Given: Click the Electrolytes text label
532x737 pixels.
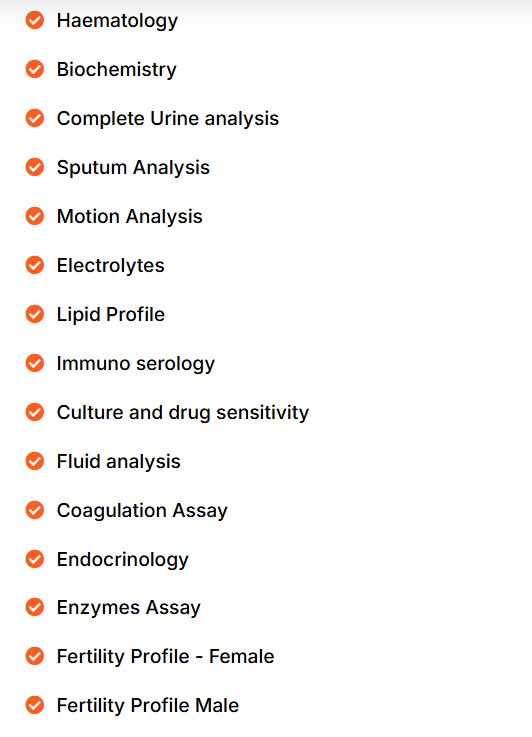Looking at the screenshot, I should [110, 266].
